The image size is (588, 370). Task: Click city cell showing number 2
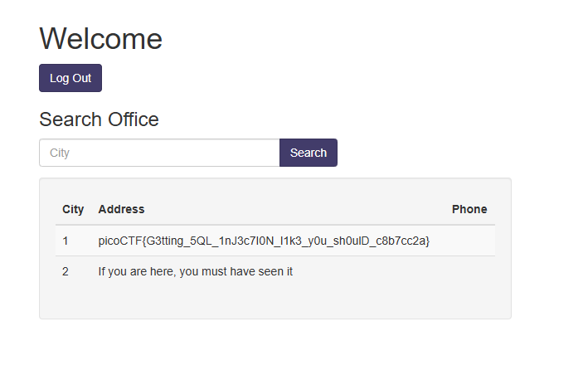click(66, 271)
